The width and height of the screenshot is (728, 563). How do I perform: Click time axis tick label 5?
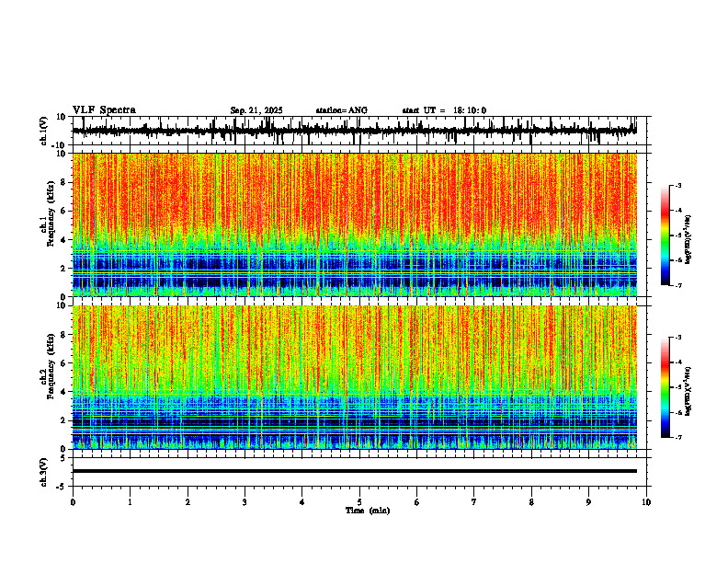click(x=359, y=502)
